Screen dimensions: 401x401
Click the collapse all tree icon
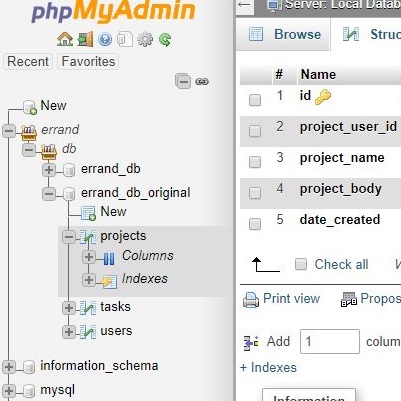[x=183, y=81]
